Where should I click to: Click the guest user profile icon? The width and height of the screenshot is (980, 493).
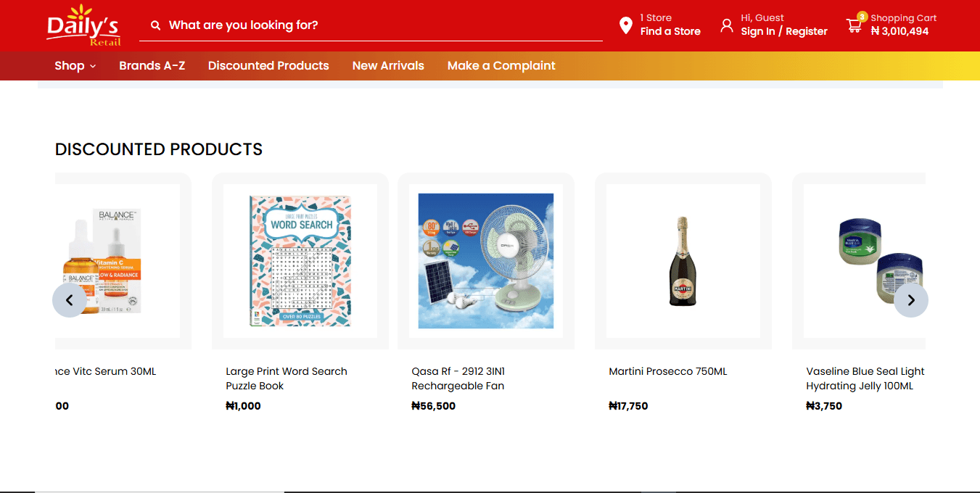(x=726, y=25)
